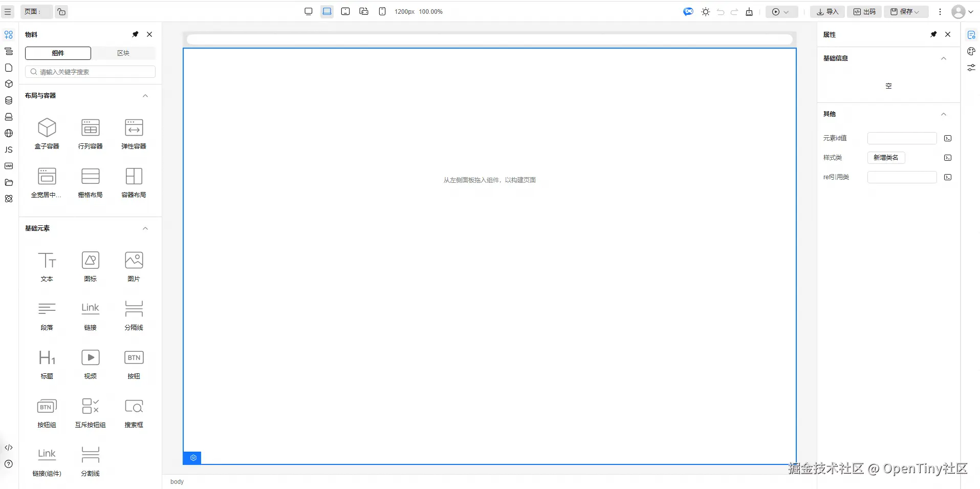Viewport: 980px width, 489px height.
Task: Switch canvas to desktop monitor view
Action: 309,11
